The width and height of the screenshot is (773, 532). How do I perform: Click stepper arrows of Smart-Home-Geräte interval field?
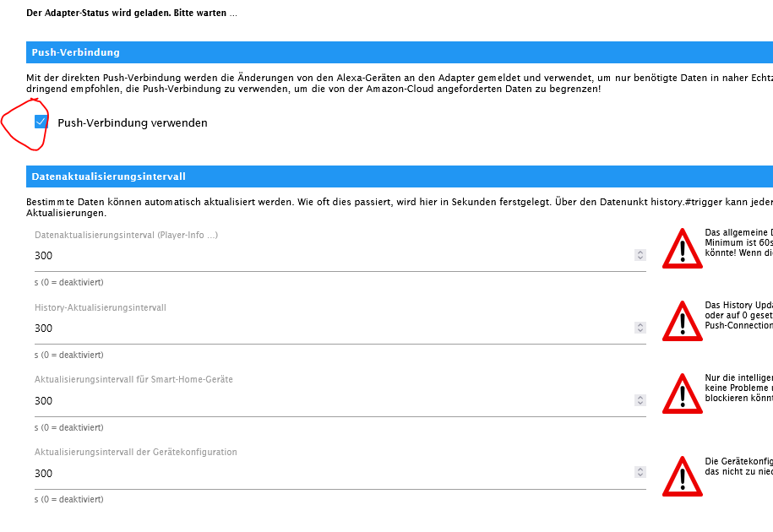(640, 400)
